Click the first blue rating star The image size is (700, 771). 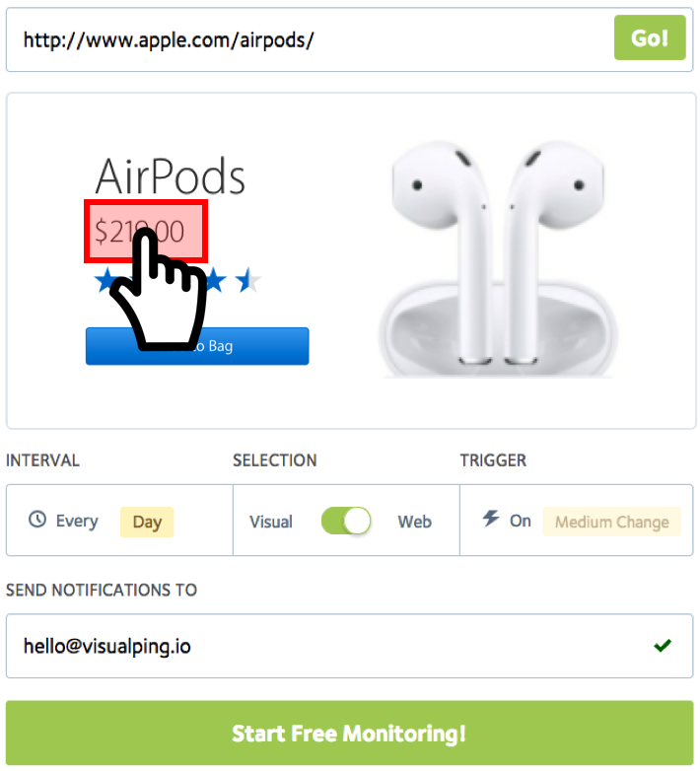click(106, 280)
